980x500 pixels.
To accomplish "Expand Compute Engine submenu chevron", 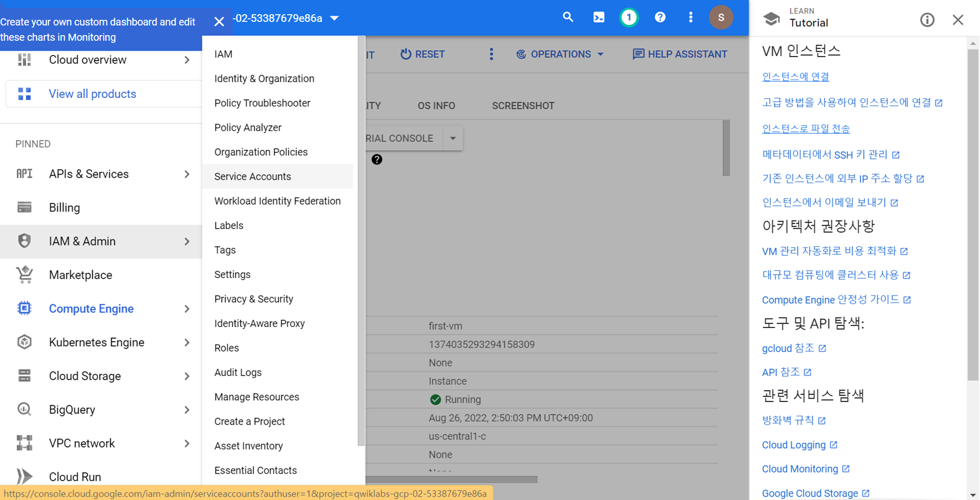I will point(187,309).
